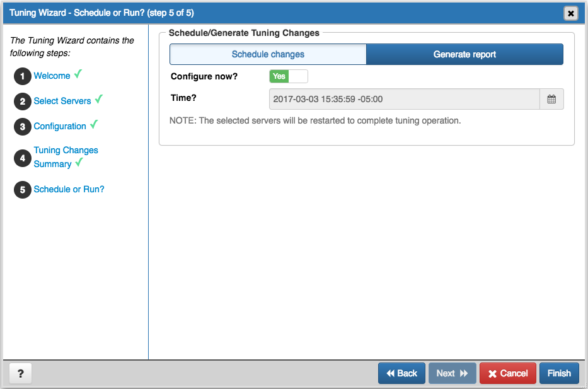Click the step 3 number circle
588x389 pixels.
(23, 127)
